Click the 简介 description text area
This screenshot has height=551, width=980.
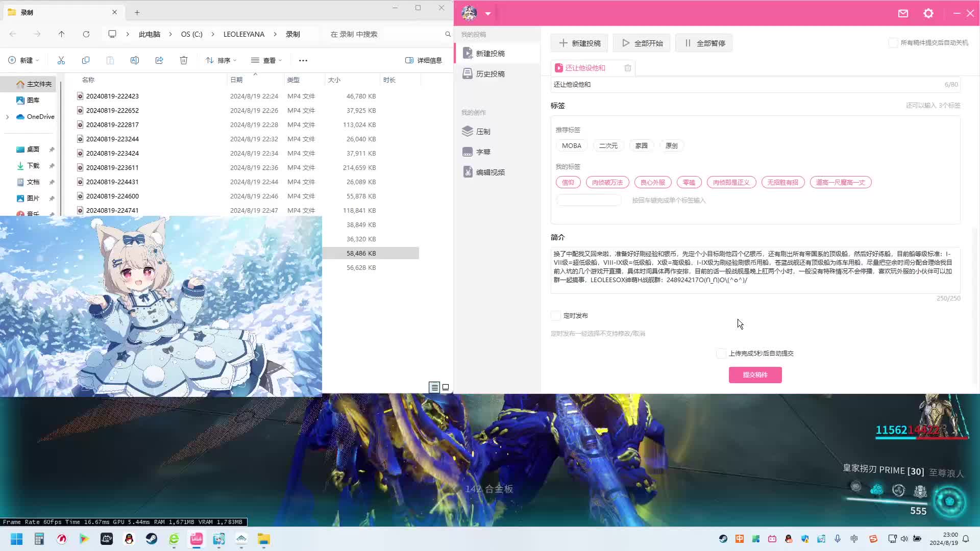(755, 270)
